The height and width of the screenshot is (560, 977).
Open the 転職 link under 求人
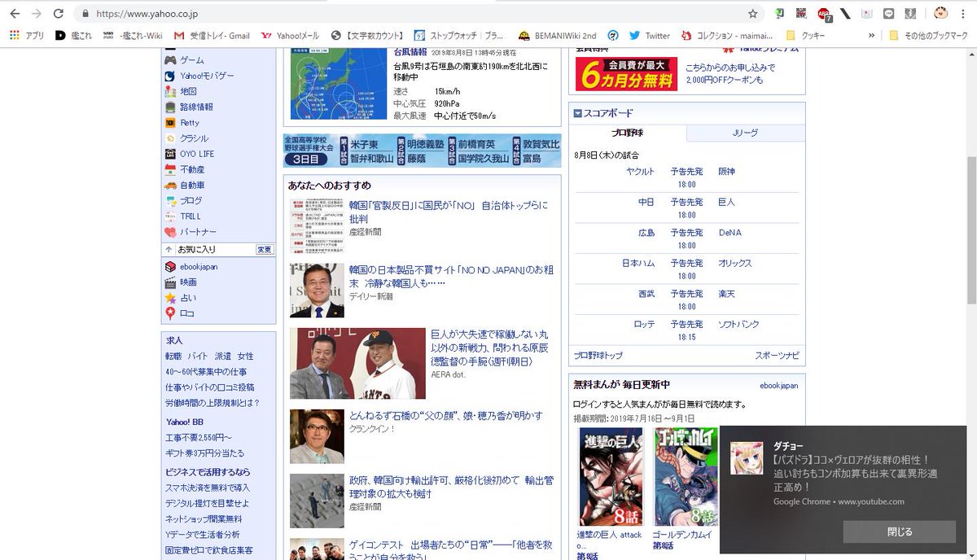click(x=173, y=356)
